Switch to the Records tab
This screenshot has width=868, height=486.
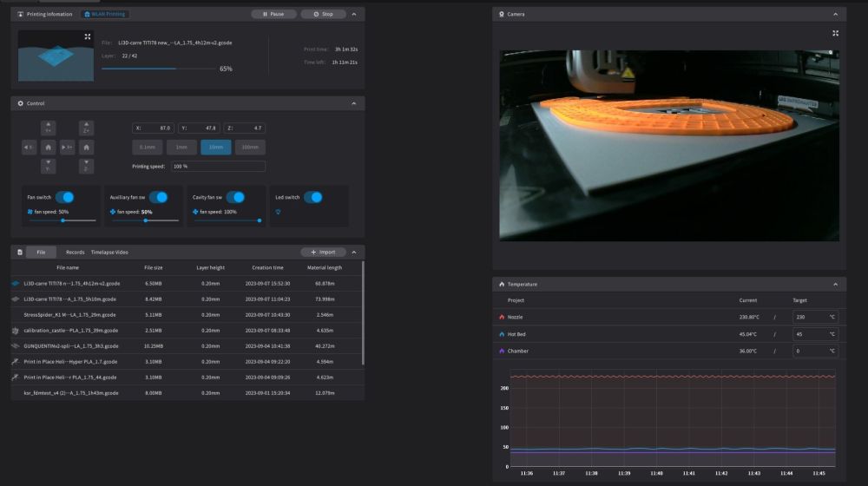[x=76, y=252]
